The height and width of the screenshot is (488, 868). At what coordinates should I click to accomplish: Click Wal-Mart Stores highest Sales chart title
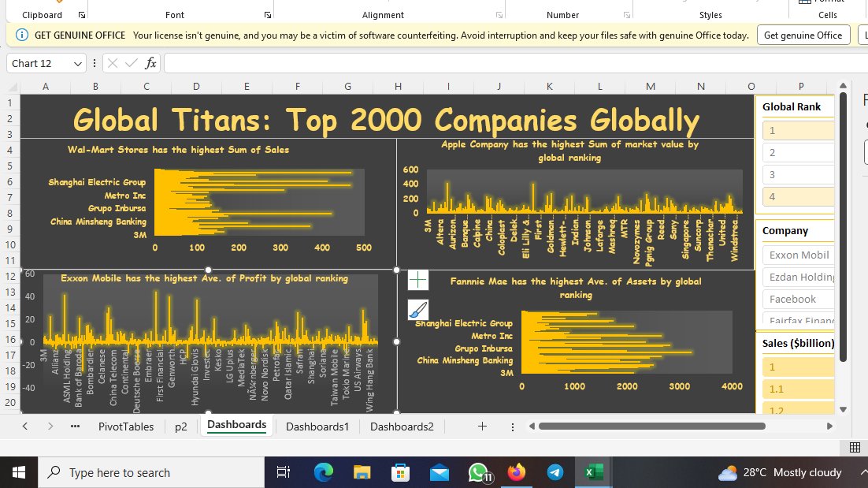click(178, 150)
